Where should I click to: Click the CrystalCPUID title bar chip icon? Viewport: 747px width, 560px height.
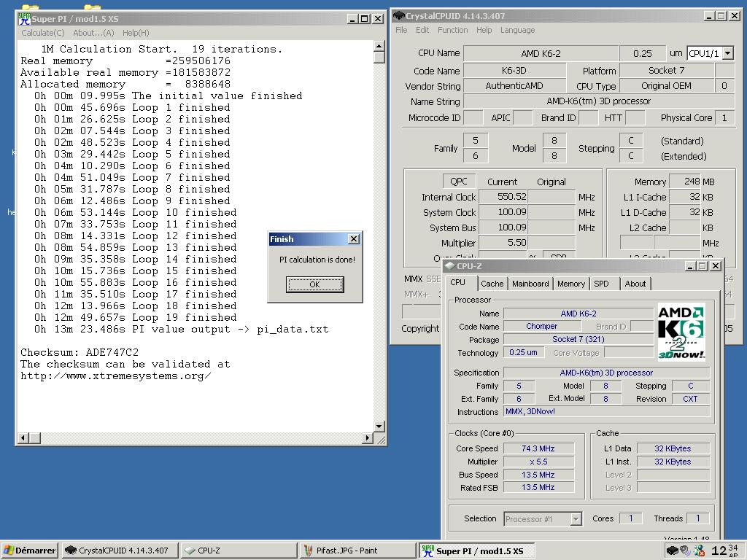coord(399,16)
